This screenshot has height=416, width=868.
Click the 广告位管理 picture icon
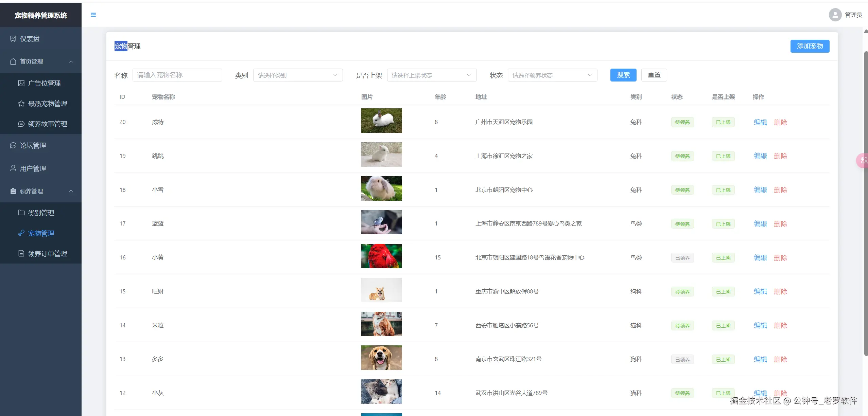(x=21, y=83)
